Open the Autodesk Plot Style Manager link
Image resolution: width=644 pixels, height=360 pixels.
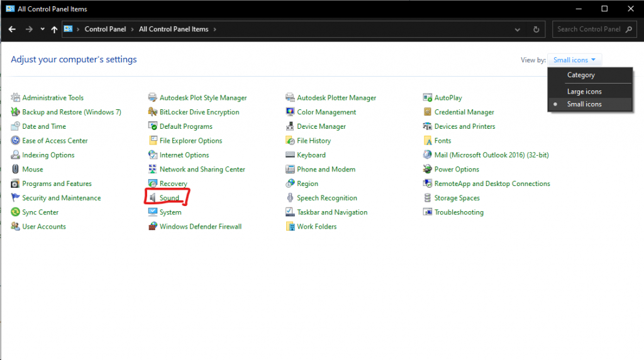[203, 98]
